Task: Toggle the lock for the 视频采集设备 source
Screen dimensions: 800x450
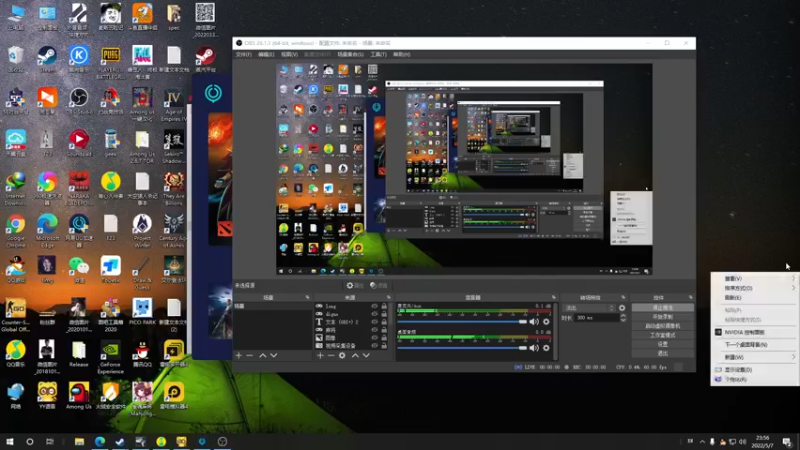Action: click(384, 345)
